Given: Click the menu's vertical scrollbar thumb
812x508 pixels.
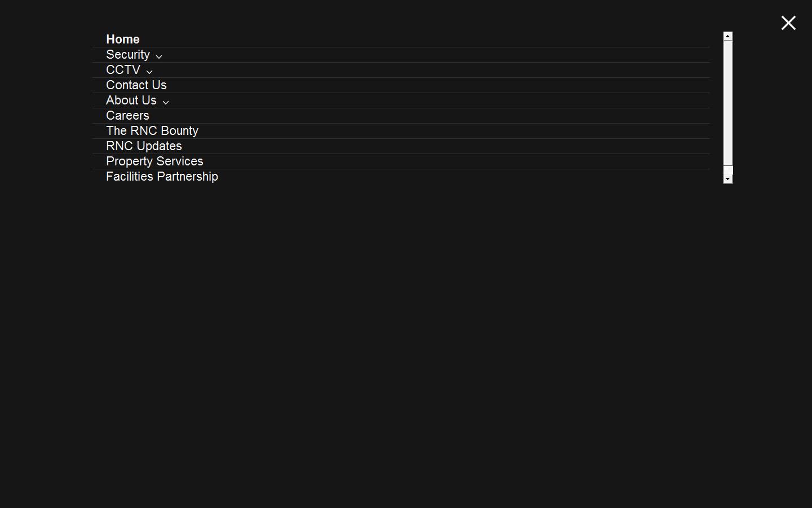Looking at the screenshot, I should 728,102.
